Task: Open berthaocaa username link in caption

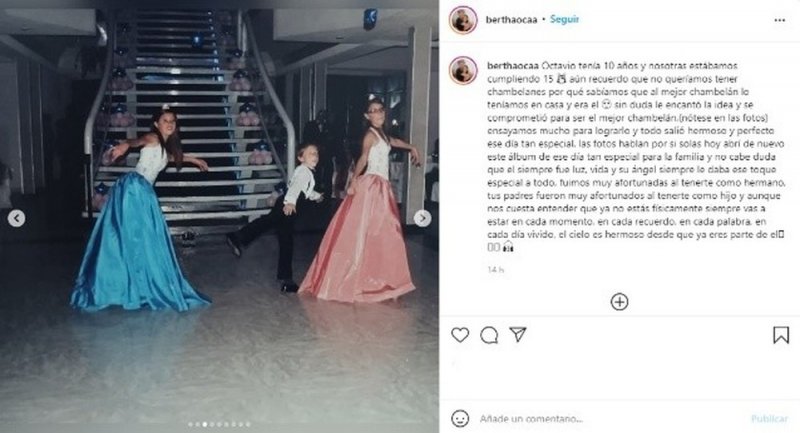Action: pos(513,66)
